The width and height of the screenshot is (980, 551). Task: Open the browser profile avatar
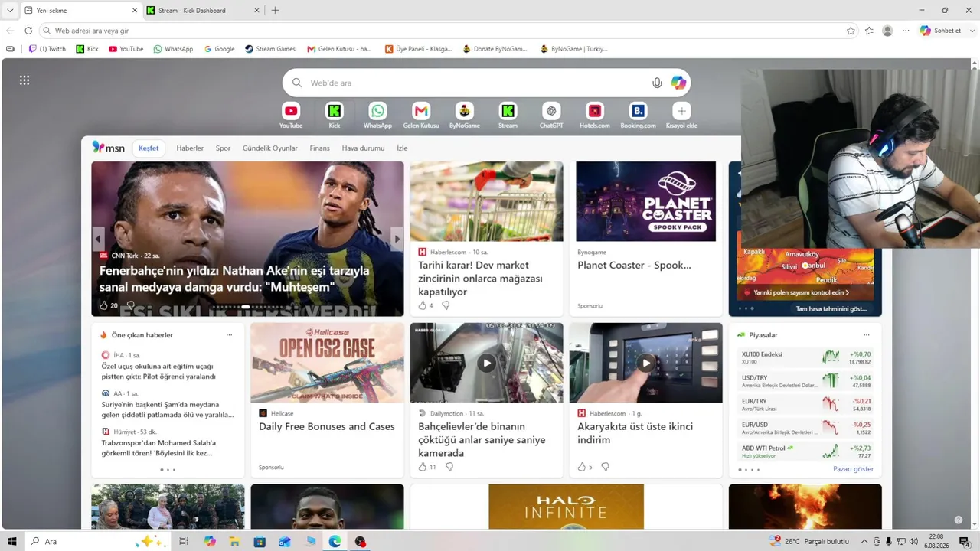coord(887,31)
